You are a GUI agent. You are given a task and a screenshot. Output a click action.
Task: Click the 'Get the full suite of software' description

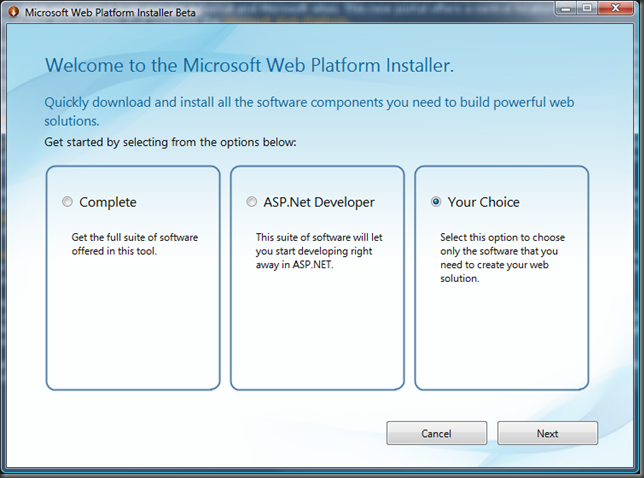pos(135,244)
